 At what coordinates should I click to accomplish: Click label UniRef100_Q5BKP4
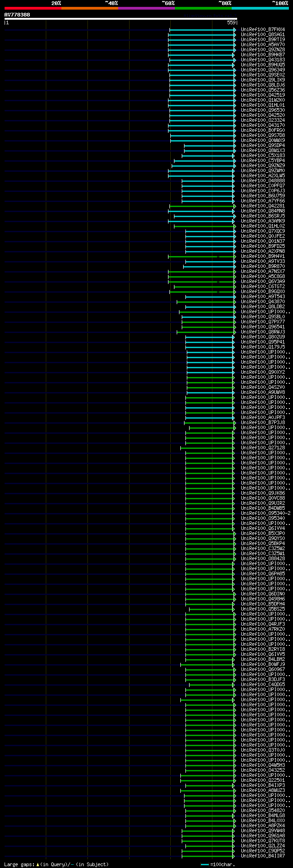263,544
